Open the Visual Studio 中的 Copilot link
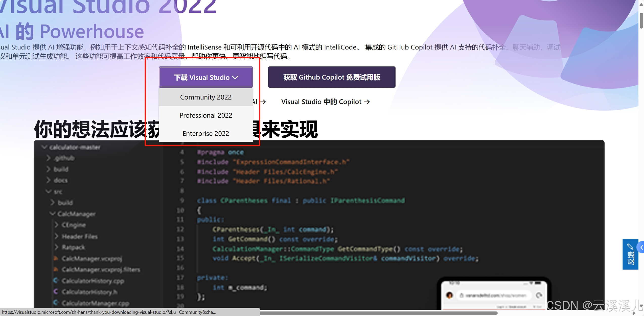This screenshot has width=644, height=316. click(321, 102)
